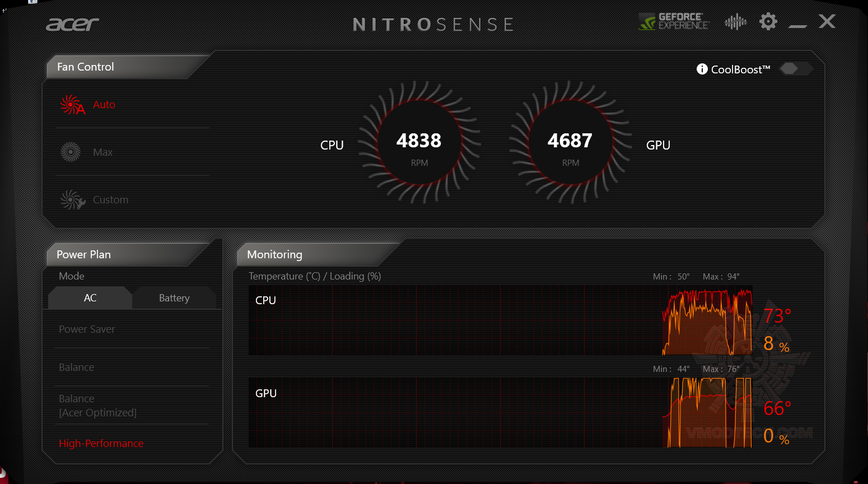The width and height of the screenshot is (868, 484).
Task: Select the Custom fan mode icon
Action: (72, 199)
